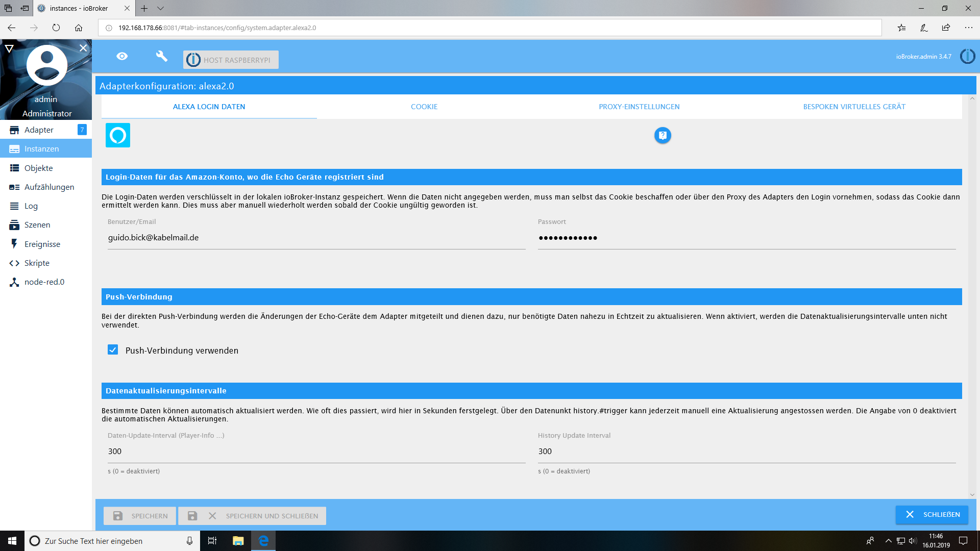
Task: Toggle expert mode eye icon
Action: [x=122, y=56]
